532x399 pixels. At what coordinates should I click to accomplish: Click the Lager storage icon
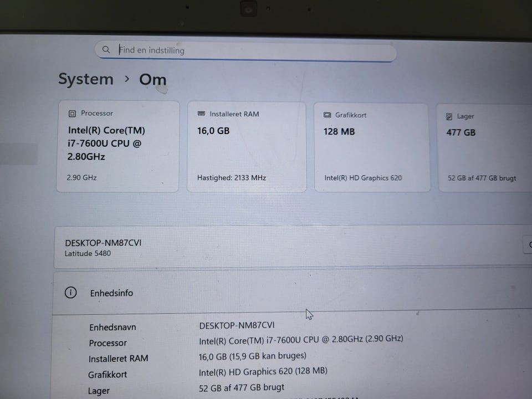click(449, 117)
